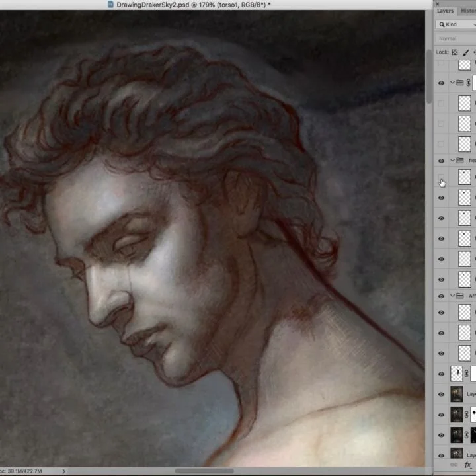Switch to the History tab
Screen dimensions: 476x476
point(468,11)
